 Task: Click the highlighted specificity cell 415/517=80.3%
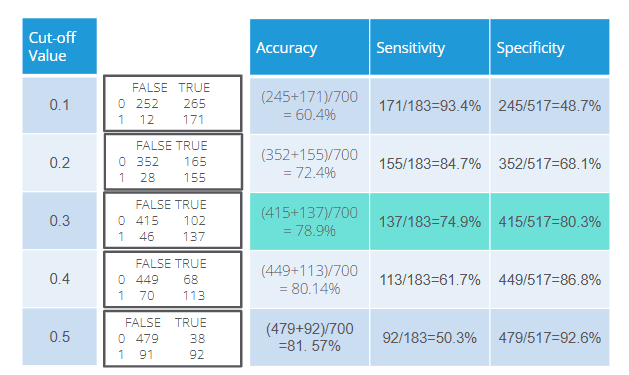[550, 221]
